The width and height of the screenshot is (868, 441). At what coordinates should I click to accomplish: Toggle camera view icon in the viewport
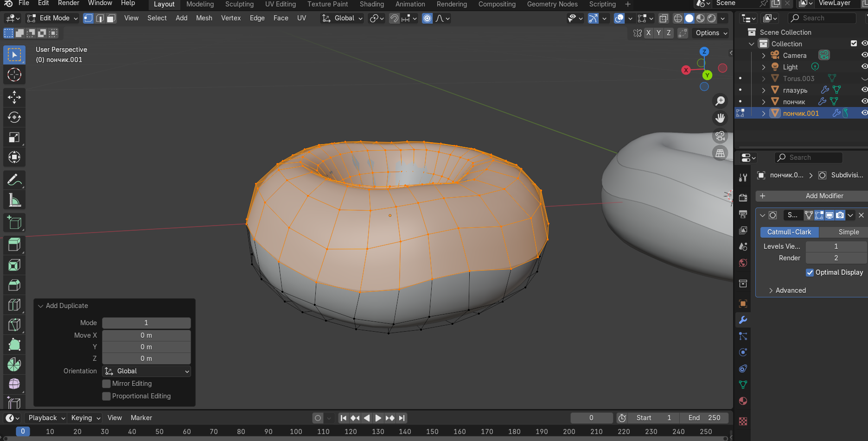(x=720, y=136)
